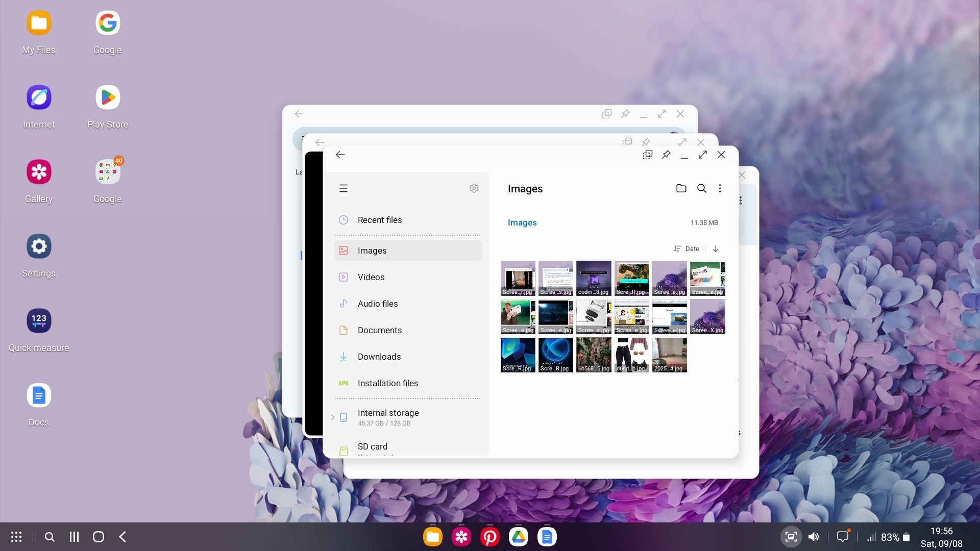980x551 pixels.
Task: Click taskbar back chevron
Action: (x=122, y=537)
